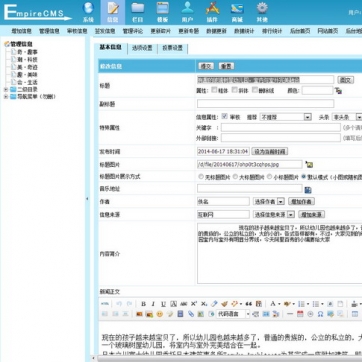Open the 管理评论 menu item

(133, 31)
